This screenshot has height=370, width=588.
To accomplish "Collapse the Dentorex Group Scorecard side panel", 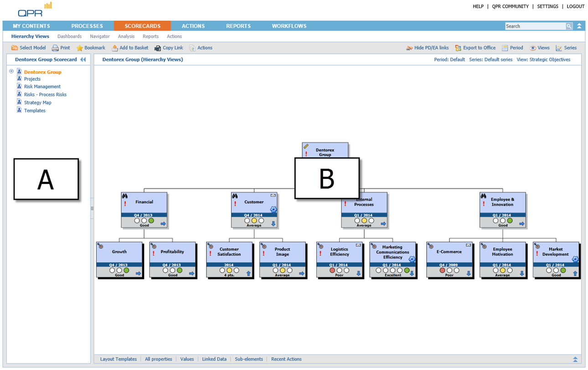I will pyautogui.click(x=83, y=60).
